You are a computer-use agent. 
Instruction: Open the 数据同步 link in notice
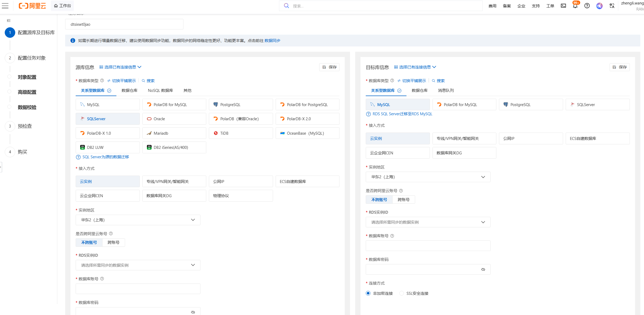[272, 40]
